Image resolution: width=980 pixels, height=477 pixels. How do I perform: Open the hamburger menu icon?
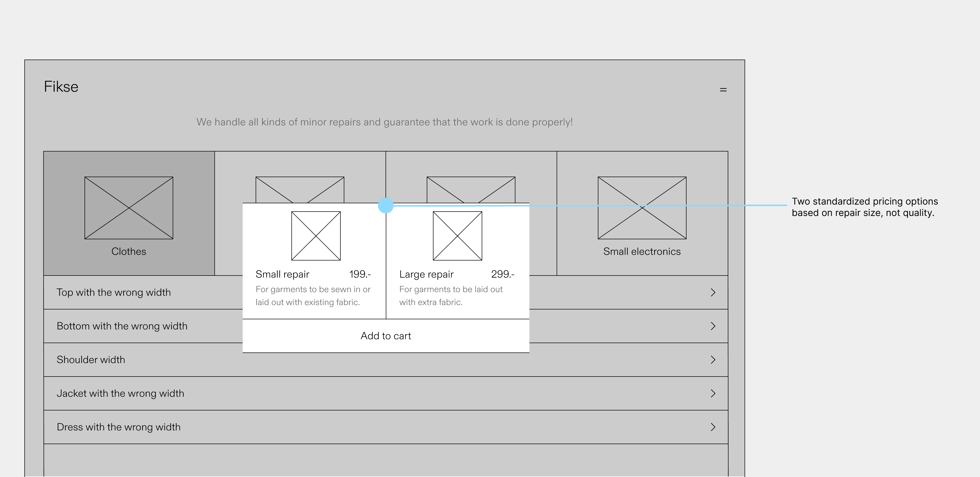pos(723,90)
